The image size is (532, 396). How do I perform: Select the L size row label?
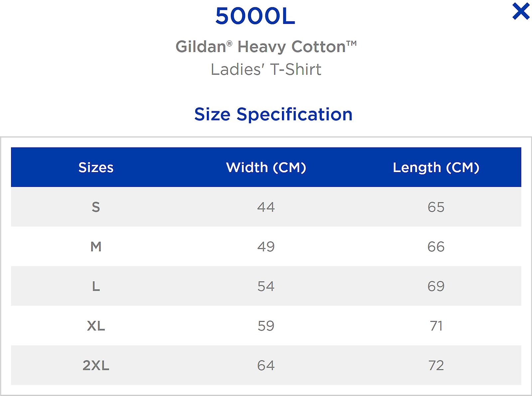[x=96, y=286]
